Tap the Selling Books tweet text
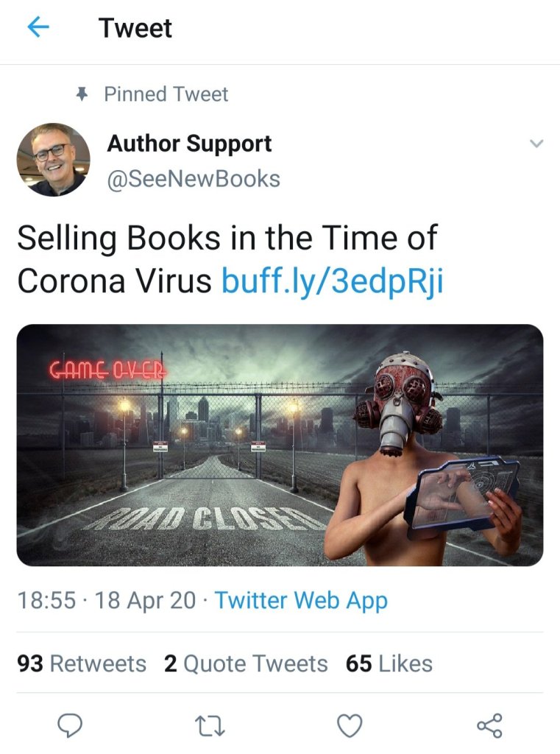 (x=227, y=260)
